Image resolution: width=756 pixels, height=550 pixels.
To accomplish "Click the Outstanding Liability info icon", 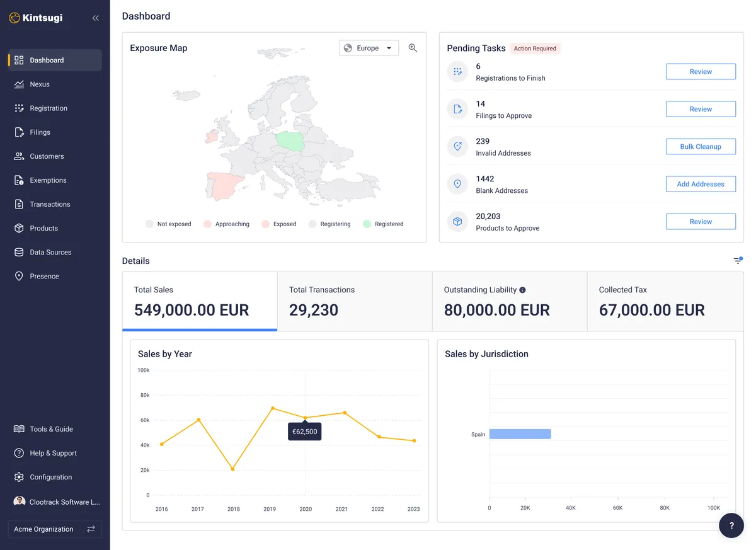I will 522,290.
